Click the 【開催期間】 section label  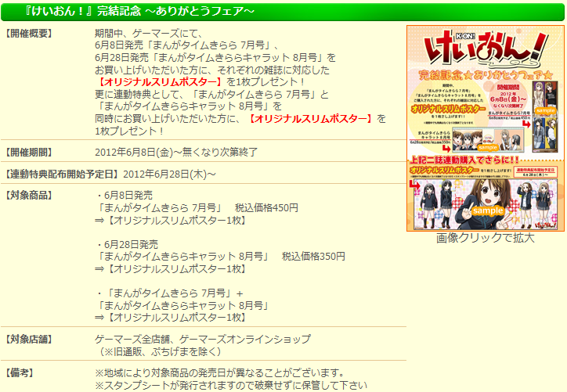(30, 152)
